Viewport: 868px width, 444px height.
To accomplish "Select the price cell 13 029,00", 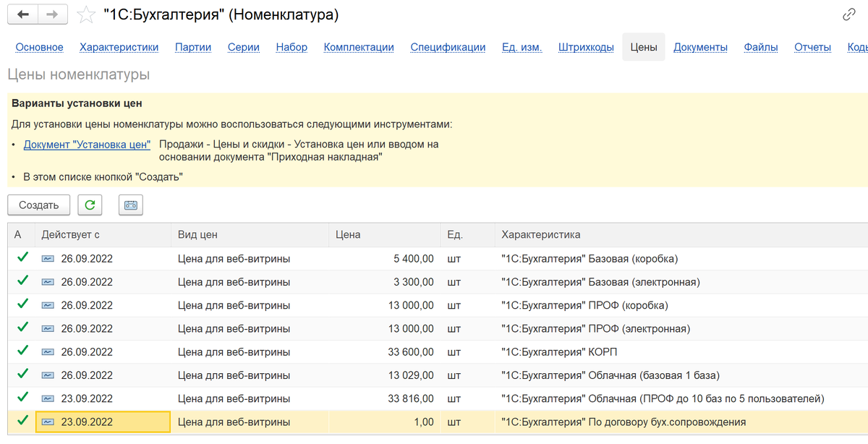I will click(384, 375).
